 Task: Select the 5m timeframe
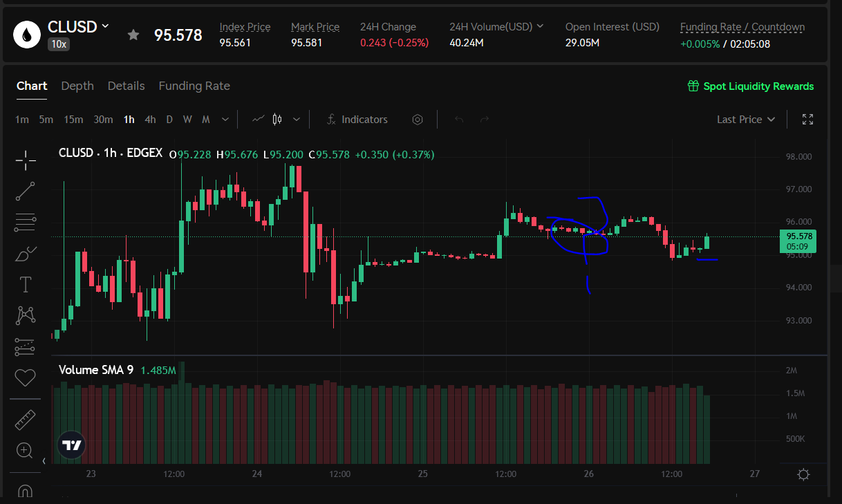click(x=46, y=119)
